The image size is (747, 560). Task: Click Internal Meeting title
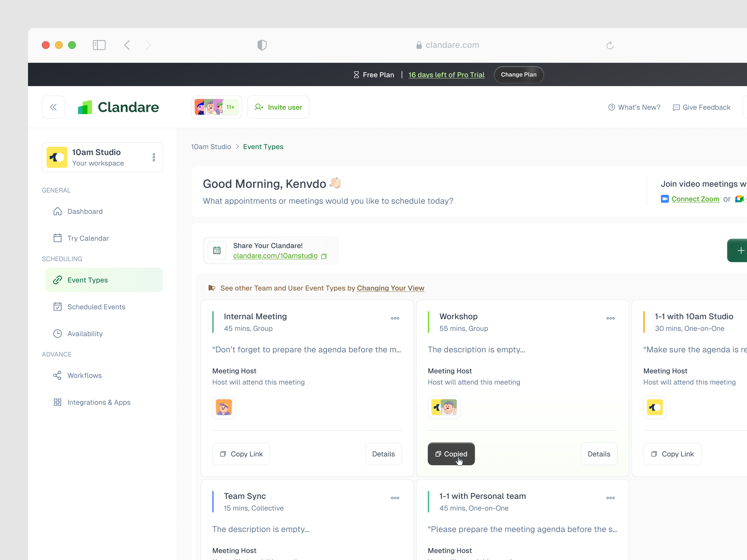pos(255,317)
